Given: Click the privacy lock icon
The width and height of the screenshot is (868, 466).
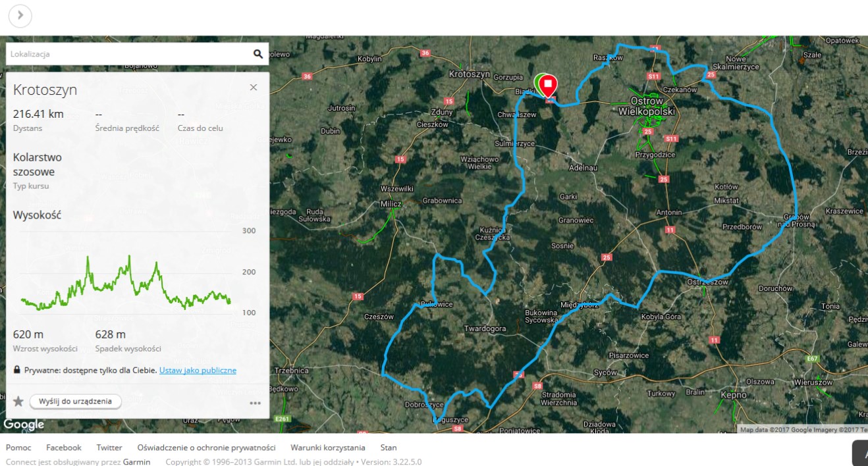Looking at the screenshot, I should 16,370.
